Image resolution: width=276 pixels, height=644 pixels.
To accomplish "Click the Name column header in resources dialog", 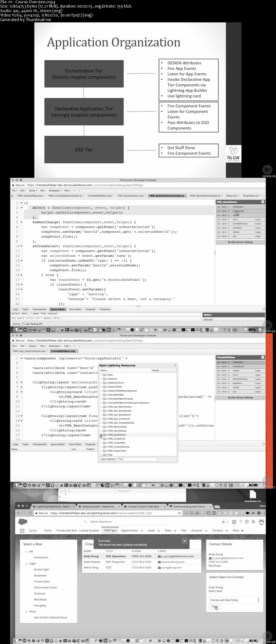I will pos(125,370).
